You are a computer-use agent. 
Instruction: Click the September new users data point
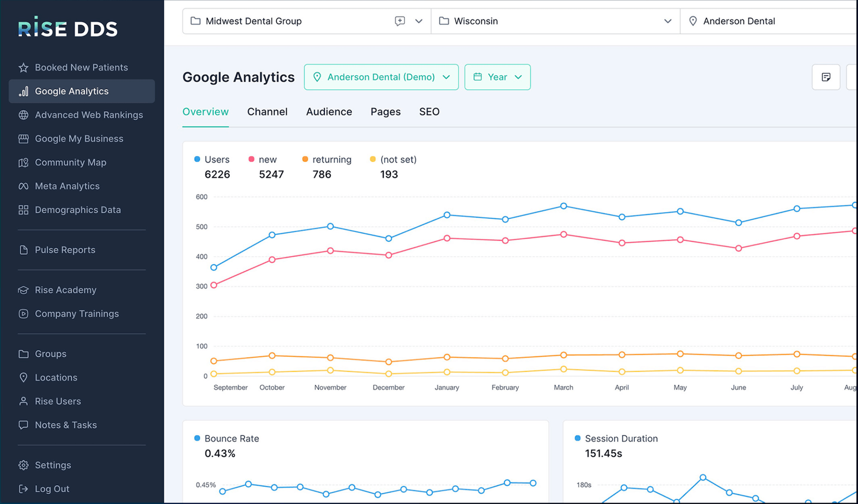click(x=214, y=285)
